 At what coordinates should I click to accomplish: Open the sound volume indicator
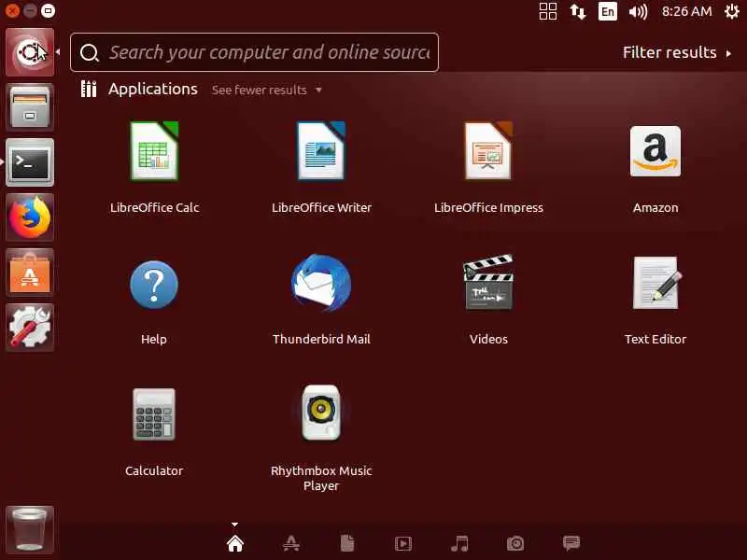click(x=638, y=11)
